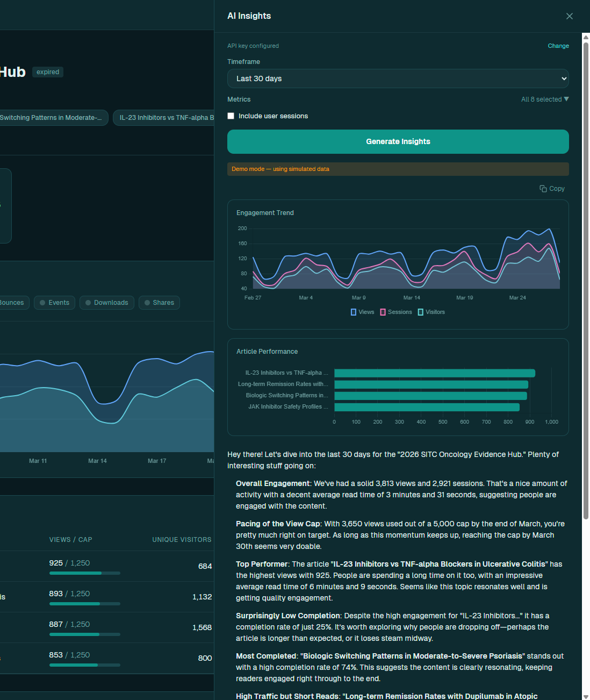590x700 pixels.
Task: Click the JAK Inhibitor Safety Profiles bar
Action: [427, 407]
